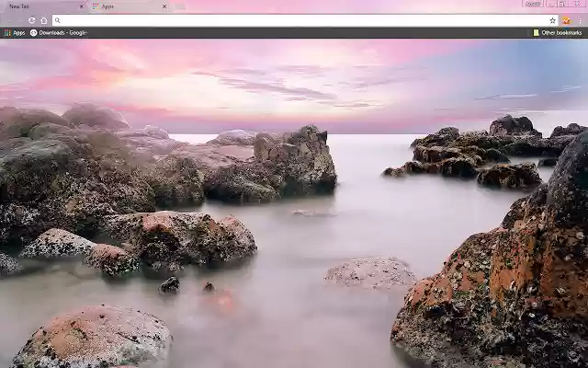Open a new tab with the new-tab button
Viewport: 588px width, 368px height.
coord(180,6)
